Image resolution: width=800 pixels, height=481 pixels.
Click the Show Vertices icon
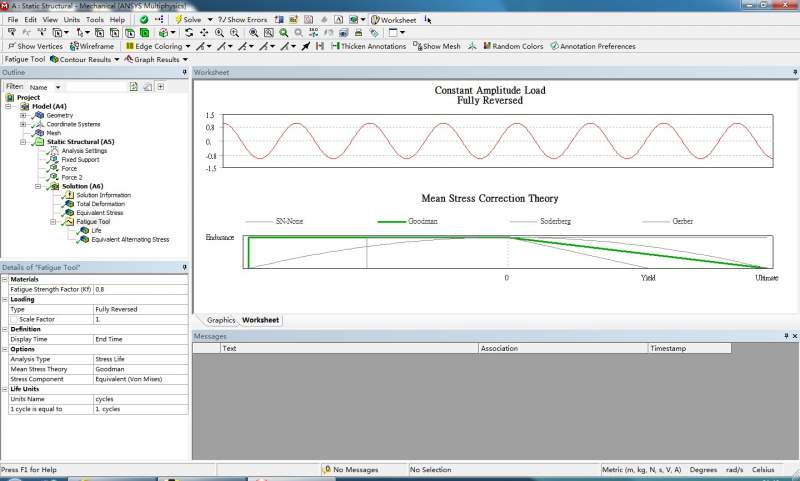(11, 46)
